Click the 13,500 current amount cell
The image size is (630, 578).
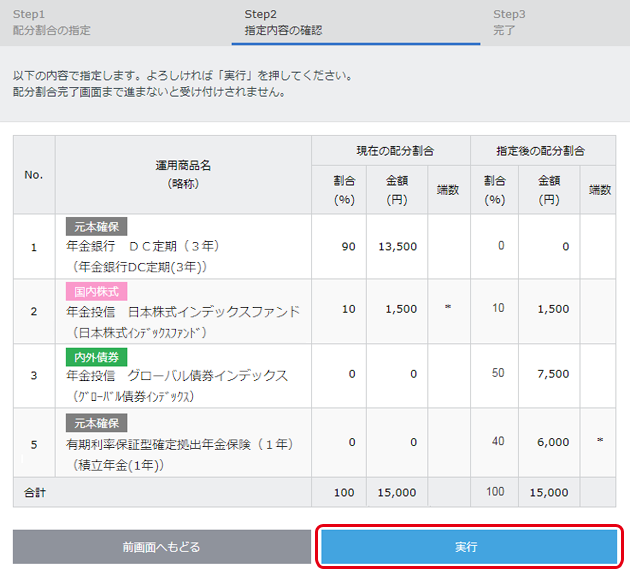coord(397,247)
